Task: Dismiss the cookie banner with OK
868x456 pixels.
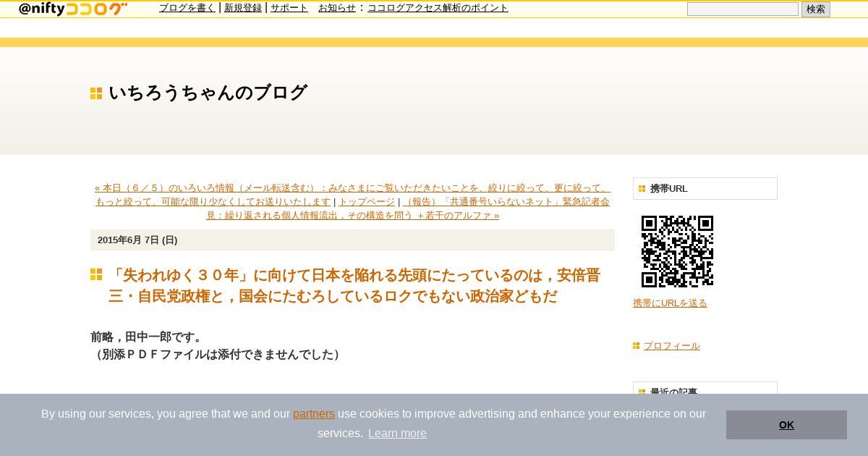Action: pyautogui.click(x=786, y=425)
